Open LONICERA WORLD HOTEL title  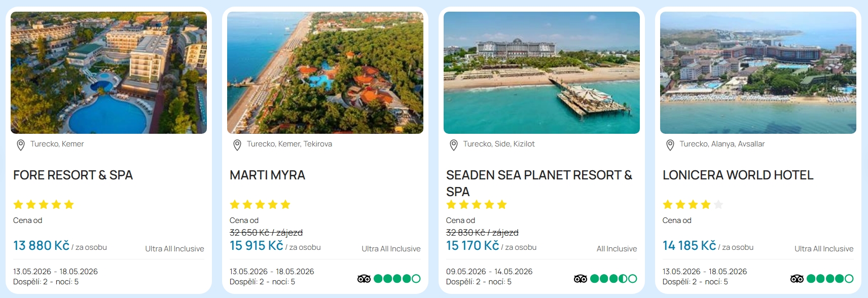(738, 175)
